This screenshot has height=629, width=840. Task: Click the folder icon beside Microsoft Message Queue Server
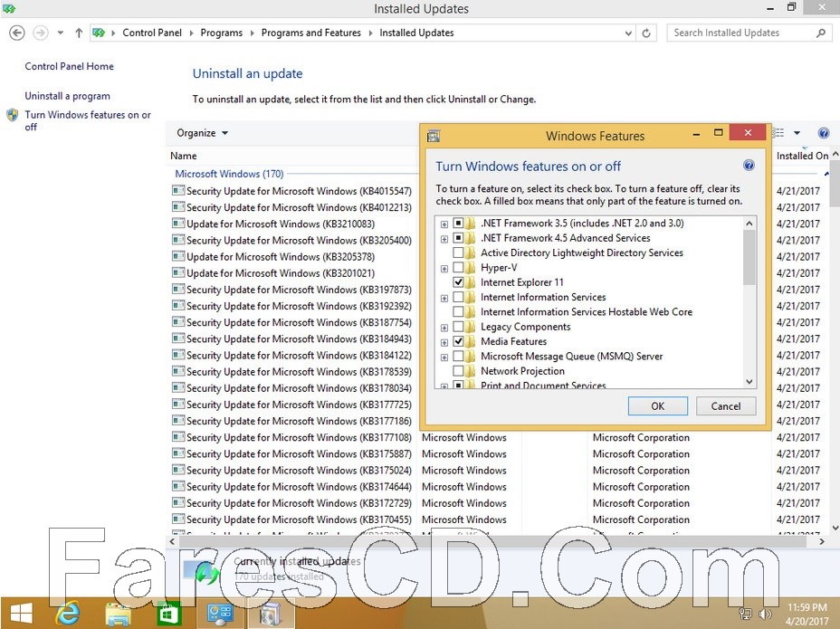click(470, 357)
